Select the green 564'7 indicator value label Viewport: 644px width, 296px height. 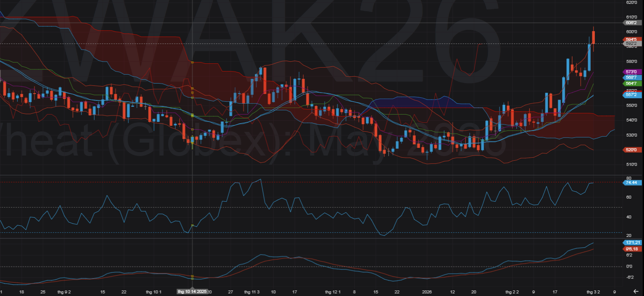point(632,83)
